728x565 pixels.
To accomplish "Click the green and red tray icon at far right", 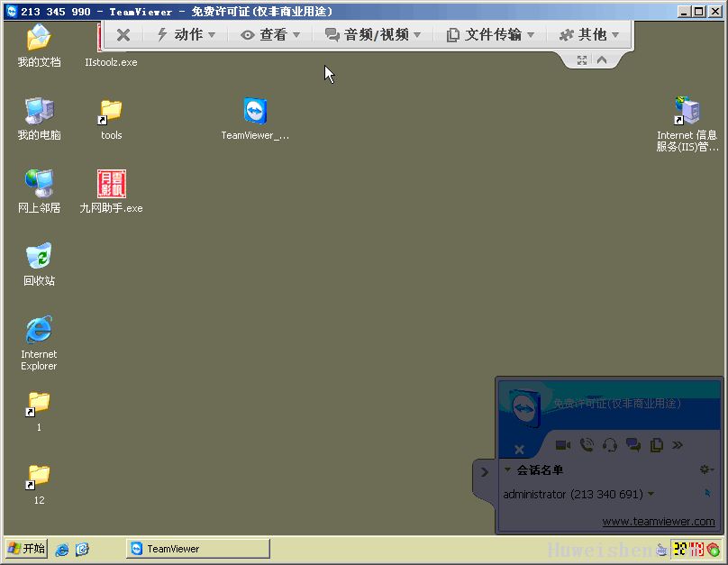I will pyautogui.click(x=714, y=550).
